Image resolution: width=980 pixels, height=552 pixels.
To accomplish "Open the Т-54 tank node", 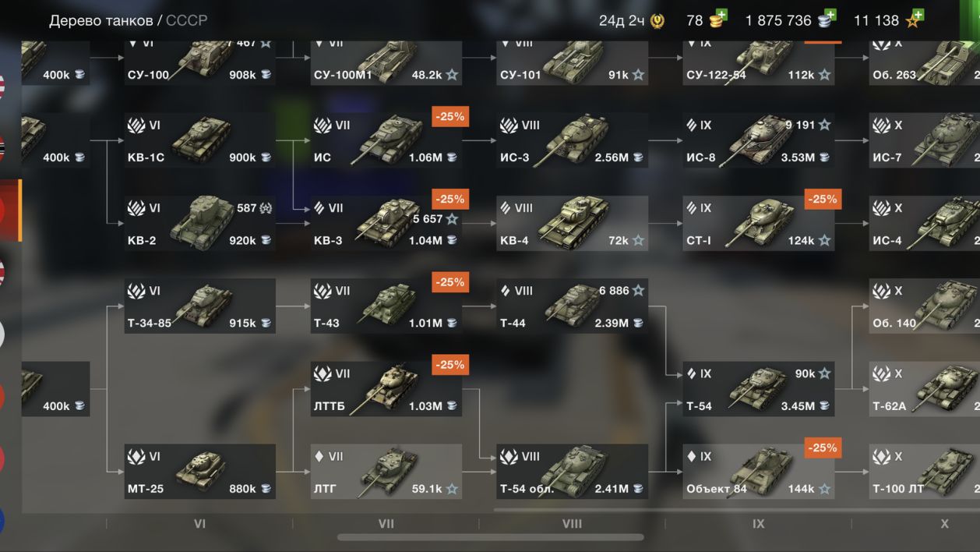I will click(758, 389).
